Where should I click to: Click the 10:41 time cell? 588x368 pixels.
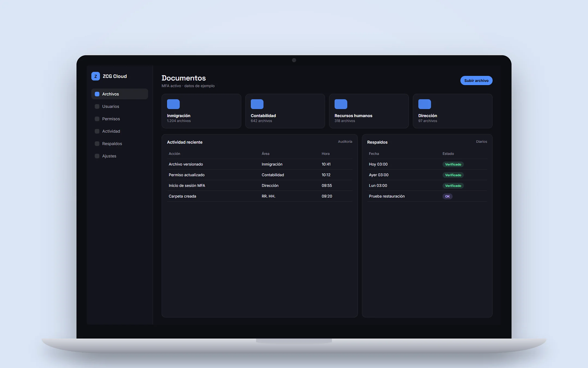point(326,164)
